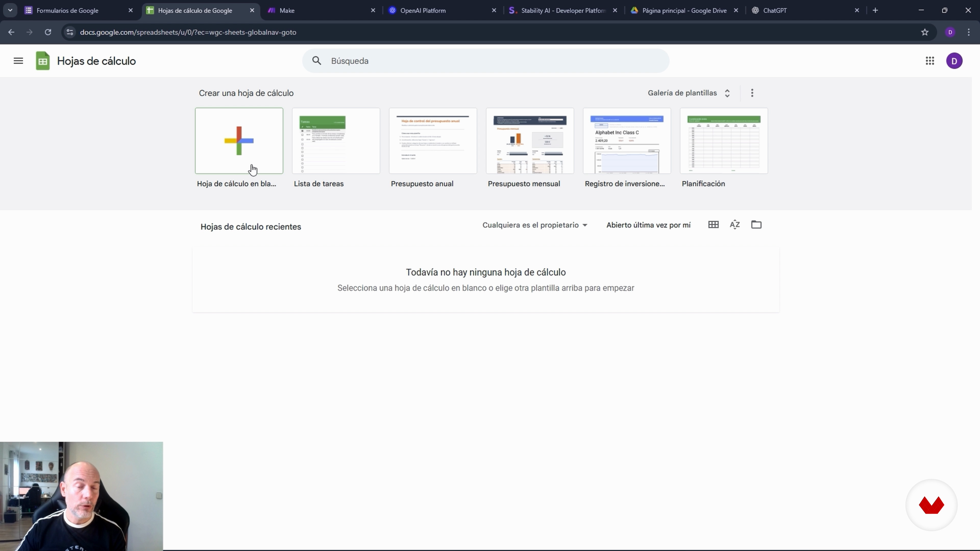This screenshot has width=980, height=551.
Task: Open the AZ sort options
Action: (735, 225)
